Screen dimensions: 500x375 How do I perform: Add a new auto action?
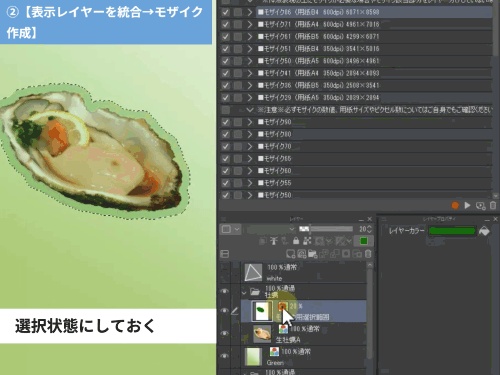[480, 206]
